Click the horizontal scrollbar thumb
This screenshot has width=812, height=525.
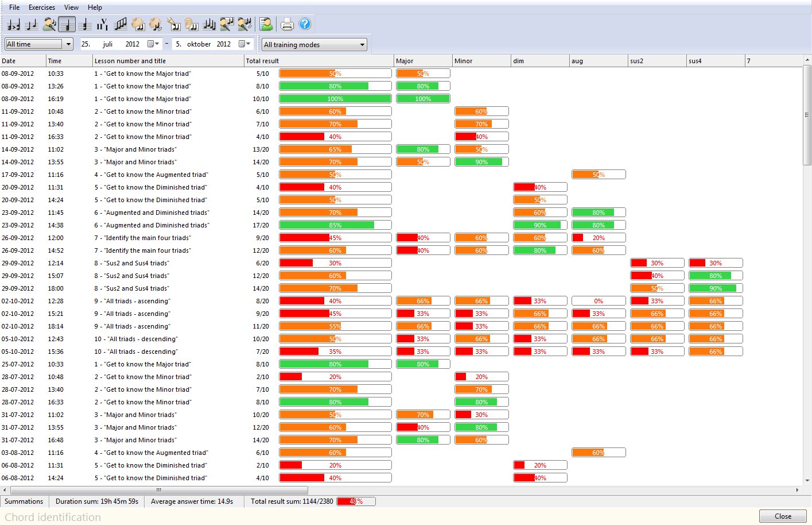(159, 490)
